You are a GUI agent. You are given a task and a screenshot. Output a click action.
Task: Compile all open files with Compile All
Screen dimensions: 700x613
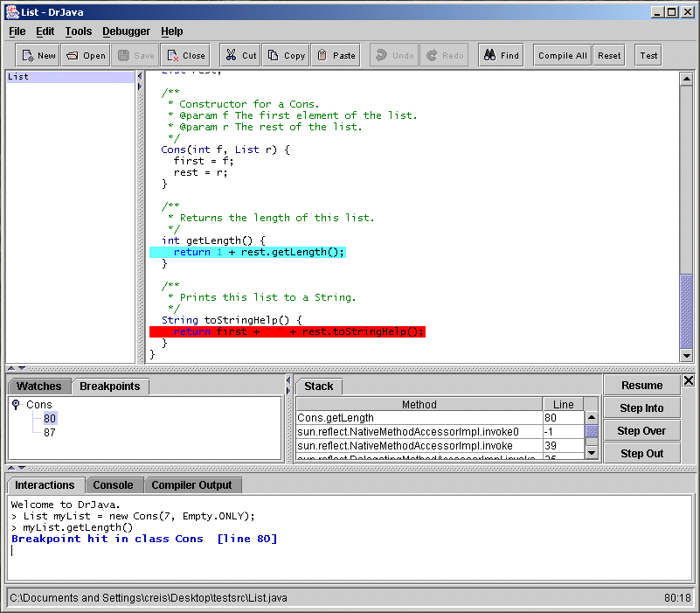[561, 54]
